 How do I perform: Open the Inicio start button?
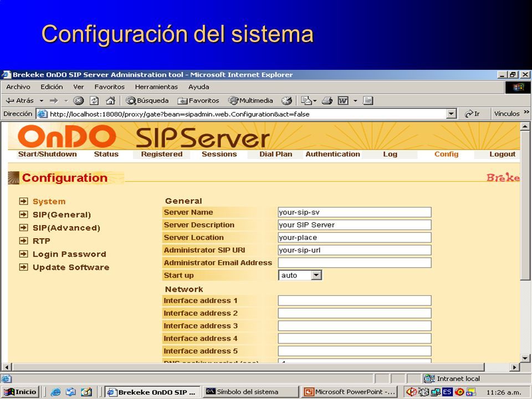click(20, 392)
